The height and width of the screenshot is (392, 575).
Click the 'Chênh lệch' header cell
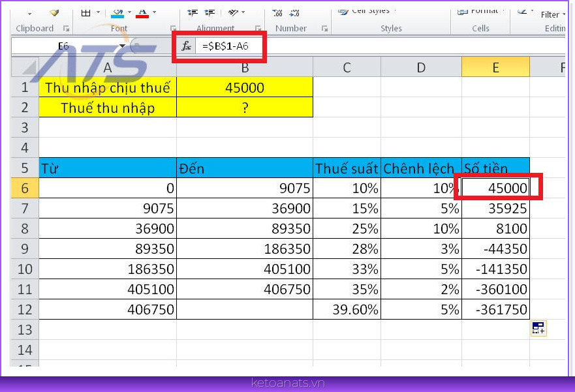(422, 168)
